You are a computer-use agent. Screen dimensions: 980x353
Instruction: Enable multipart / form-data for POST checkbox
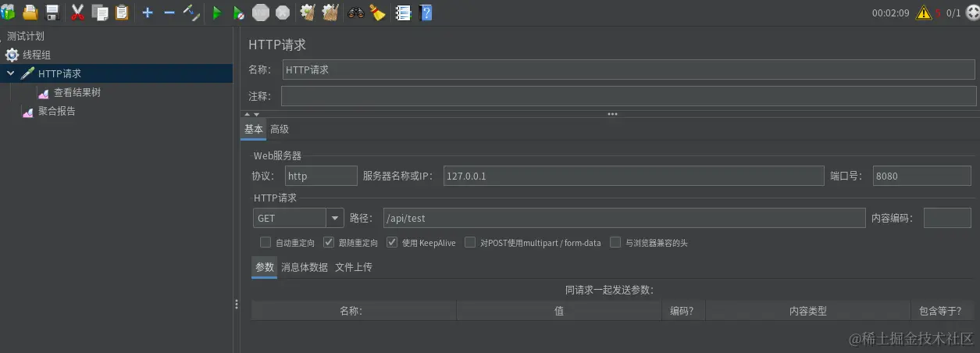pyautogui.click(x=470, y=242)
